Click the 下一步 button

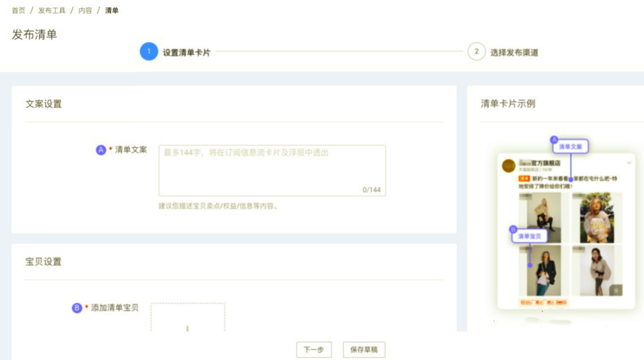(x=314, y=350)
